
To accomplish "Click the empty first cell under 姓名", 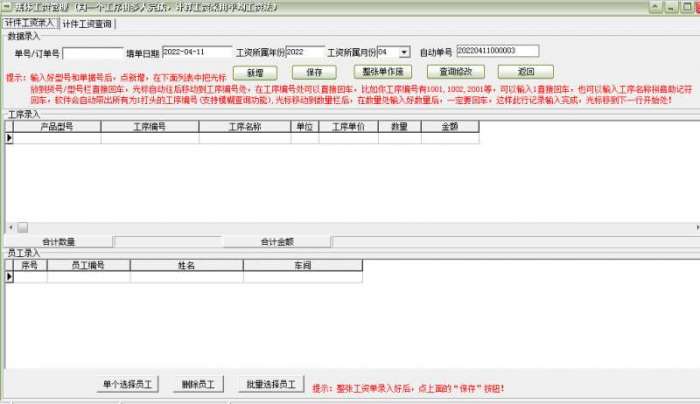I will click(187, 277).
